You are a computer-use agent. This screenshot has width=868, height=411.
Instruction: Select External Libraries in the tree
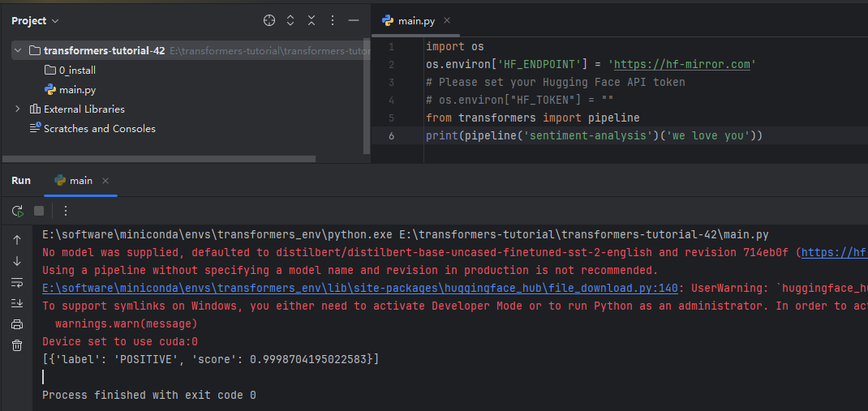(x=84, y=109)
